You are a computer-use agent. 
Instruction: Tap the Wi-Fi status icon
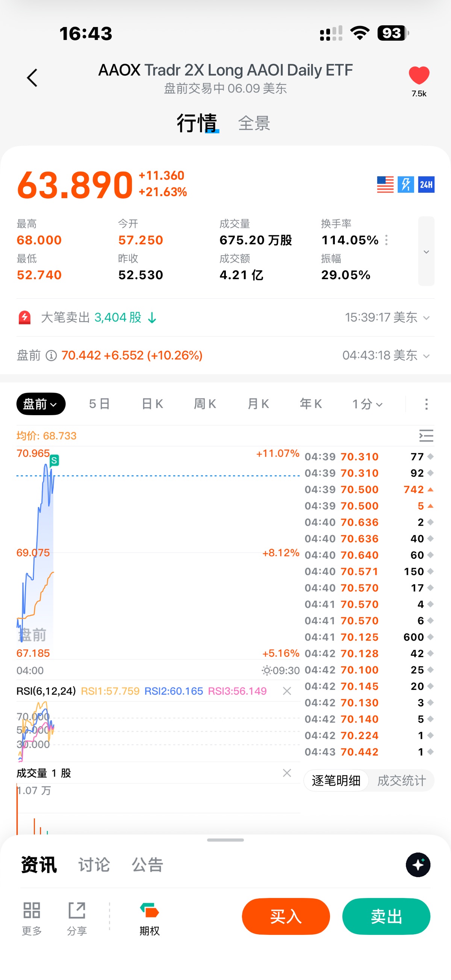pyautogui.click(x=360, y=33)
